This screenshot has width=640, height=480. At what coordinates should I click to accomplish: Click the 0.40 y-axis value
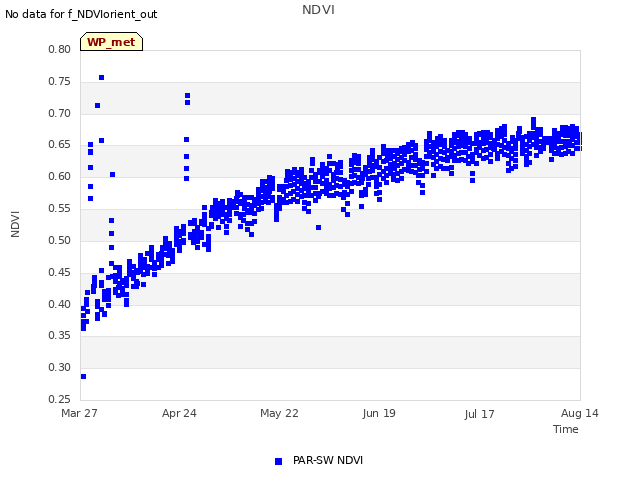pyautogui.click(x=60, y=304)
